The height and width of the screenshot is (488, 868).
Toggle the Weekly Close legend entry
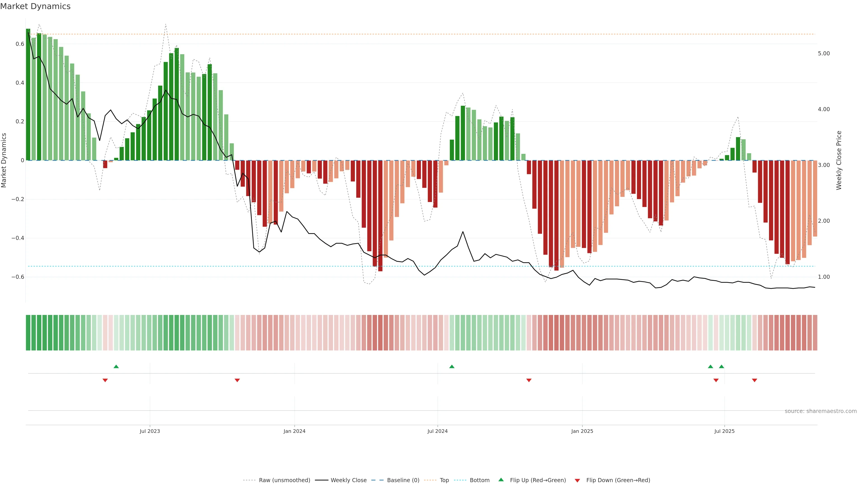pyautogui.click(x=348, y=480)
